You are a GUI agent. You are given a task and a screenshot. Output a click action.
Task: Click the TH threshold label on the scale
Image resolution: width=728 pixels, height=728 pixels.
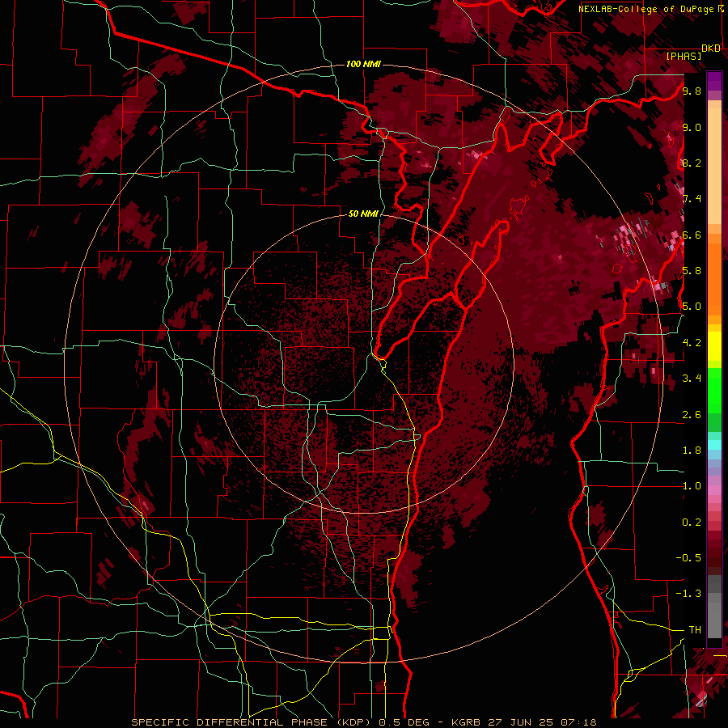695,630
